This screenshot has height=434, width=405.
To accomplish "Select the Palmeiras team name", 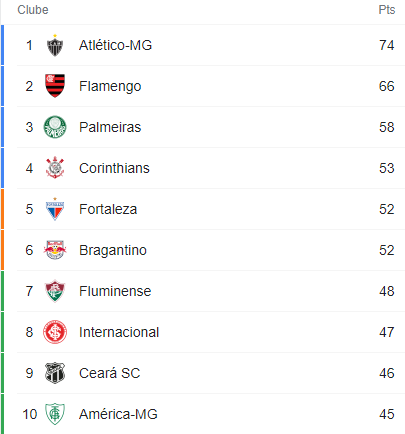I will pos(110,127).
